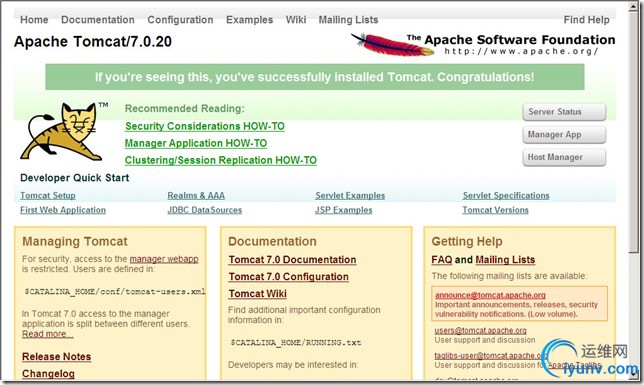Open the JSP Examples link
The height and width of the screenshot is (385, 644).
click(343, 210)
